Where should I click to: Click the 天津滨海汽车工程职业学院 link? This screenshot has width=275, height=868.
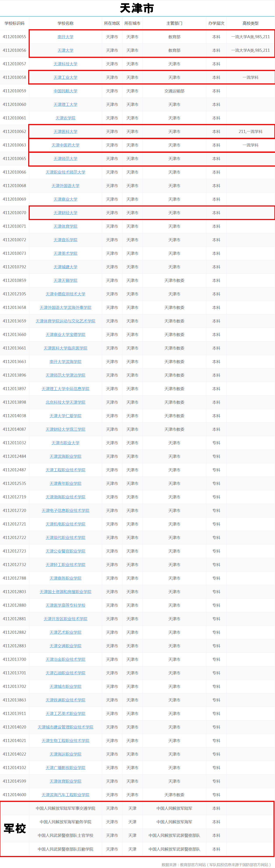click(x=65, y=795)
